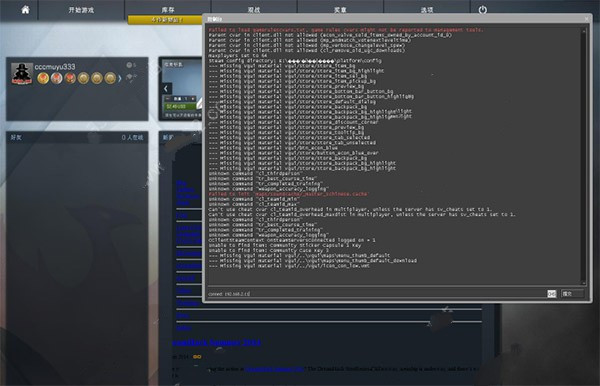The width and height of the screenshot is (600, 386).
Task: Click the 'store_tab_unselected' console line
Action: click(292, 143)
